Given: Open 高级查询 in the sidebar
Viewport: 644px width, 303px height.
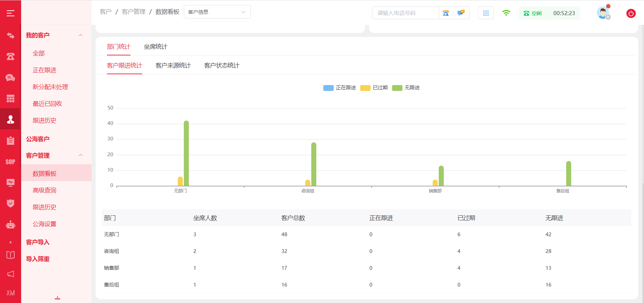Looking at the screenshot, I should 44,190.
